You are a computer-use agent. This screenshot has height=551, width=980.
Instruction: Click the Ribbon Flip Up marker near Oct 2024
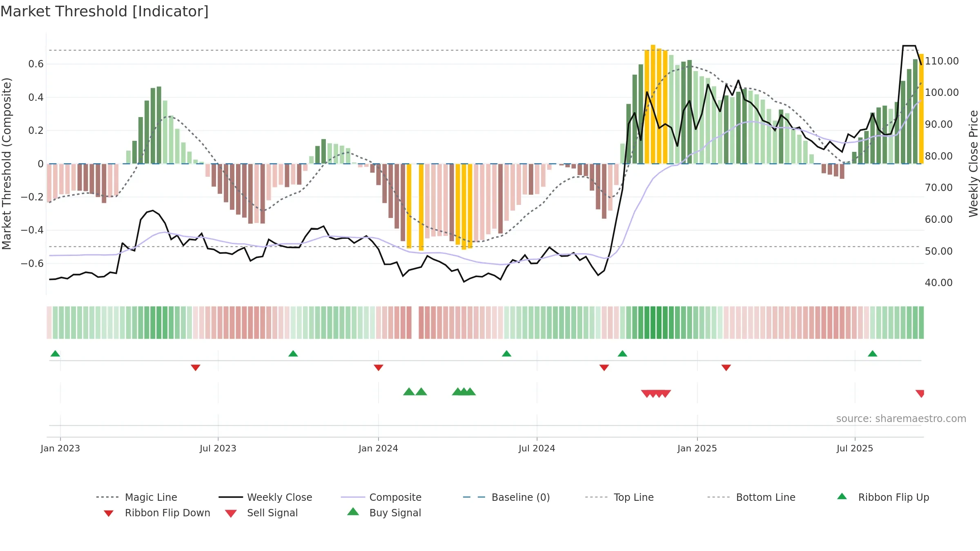click(x=622, y=353)
